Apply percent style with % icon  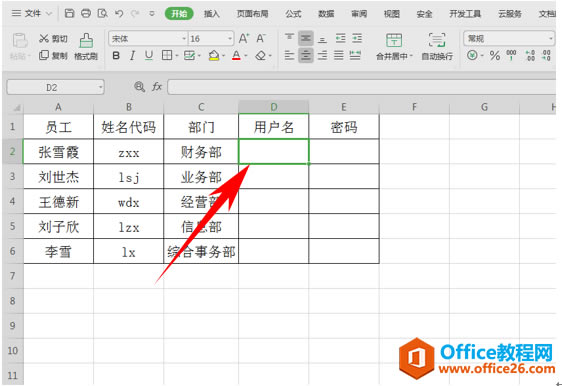(495, 55)
